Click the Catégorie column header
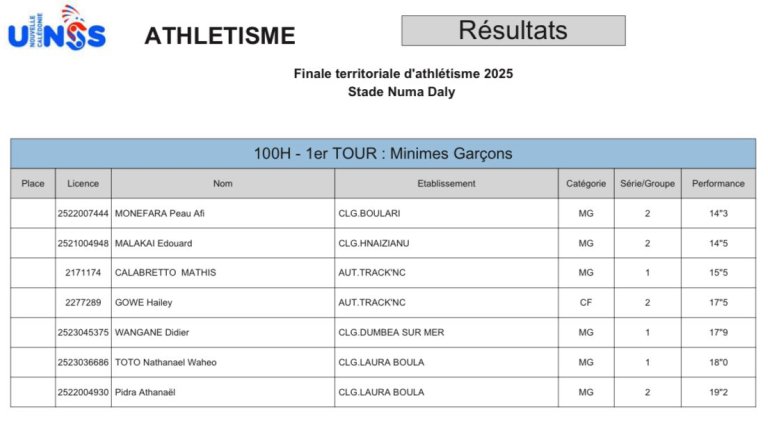 pos(586,184)
